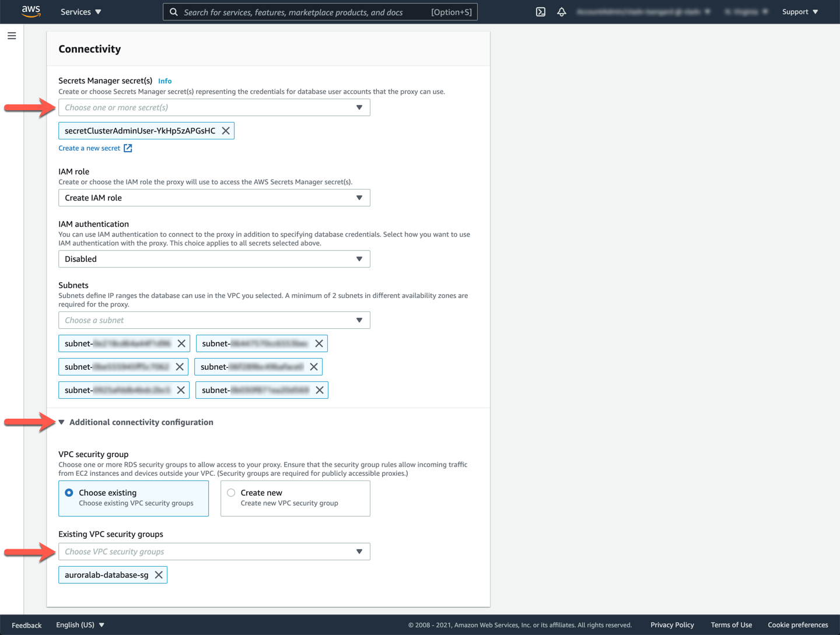This screenshot has width=840, height=635.
Task: Open the Privacy Policy link
Action: point(672,625)
